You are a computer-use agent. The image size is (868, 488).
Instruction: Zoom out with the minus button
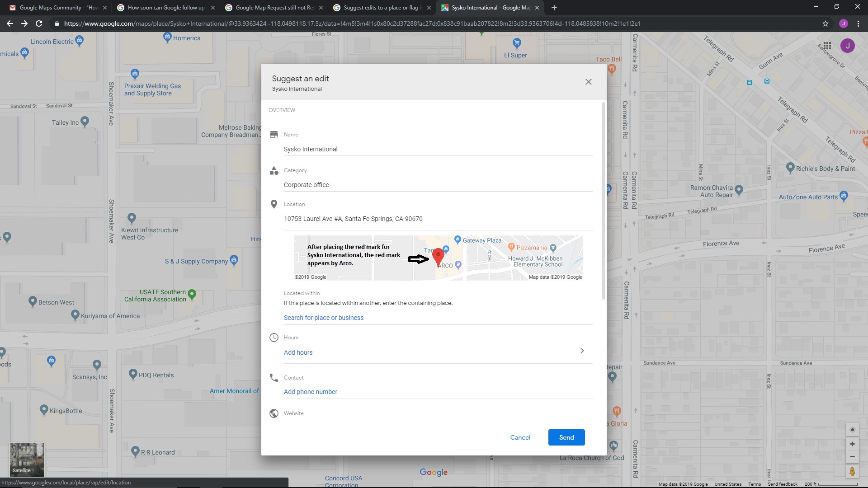click(x=852, y=457)
